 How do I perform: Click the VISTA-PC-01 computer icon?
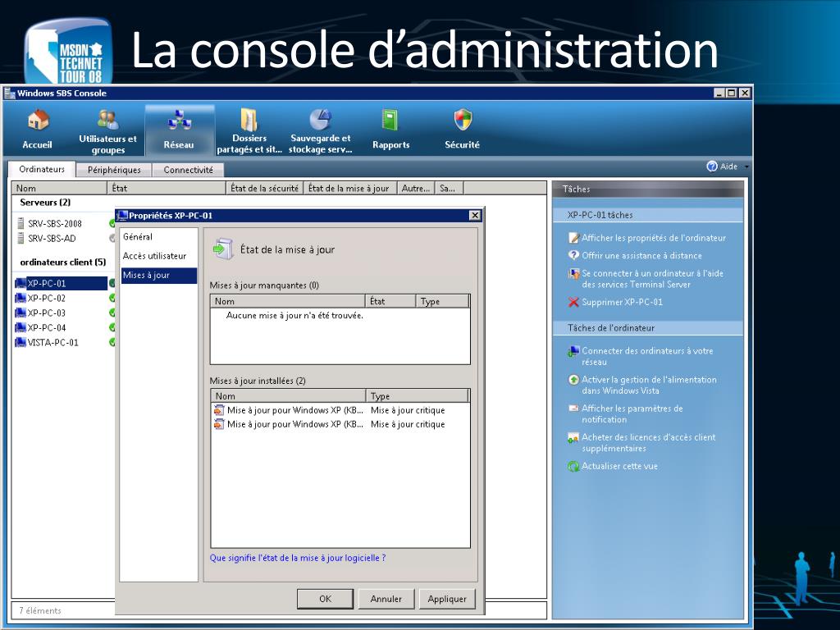(x=21, y=342)
